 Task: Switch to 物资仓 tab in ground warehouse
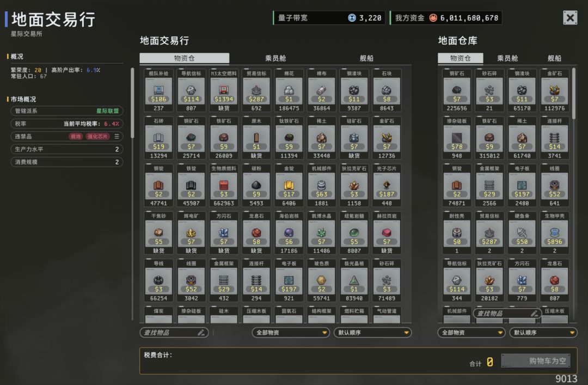click(460, 58)
